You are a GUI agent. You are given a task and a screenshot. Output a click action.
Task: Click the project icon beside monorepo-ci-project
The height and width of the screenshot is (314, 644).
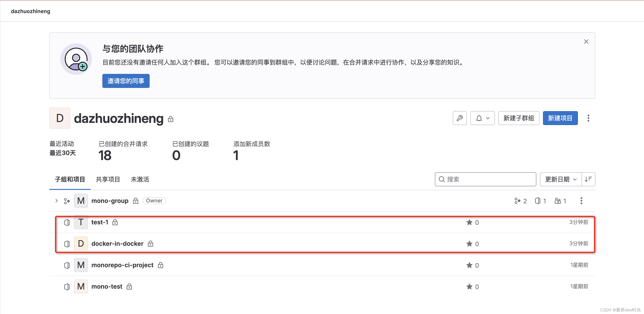click(67, 265)
